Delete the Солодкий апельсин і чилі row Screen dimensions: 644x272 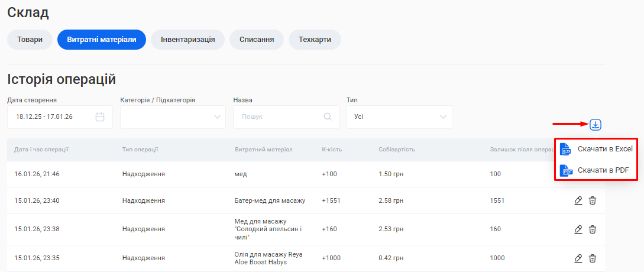tap(593, 229)
